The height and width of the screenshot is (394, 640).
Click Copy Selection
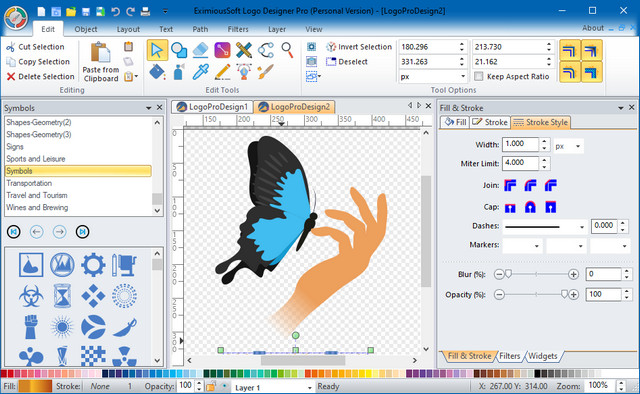(x=38, y=62)
